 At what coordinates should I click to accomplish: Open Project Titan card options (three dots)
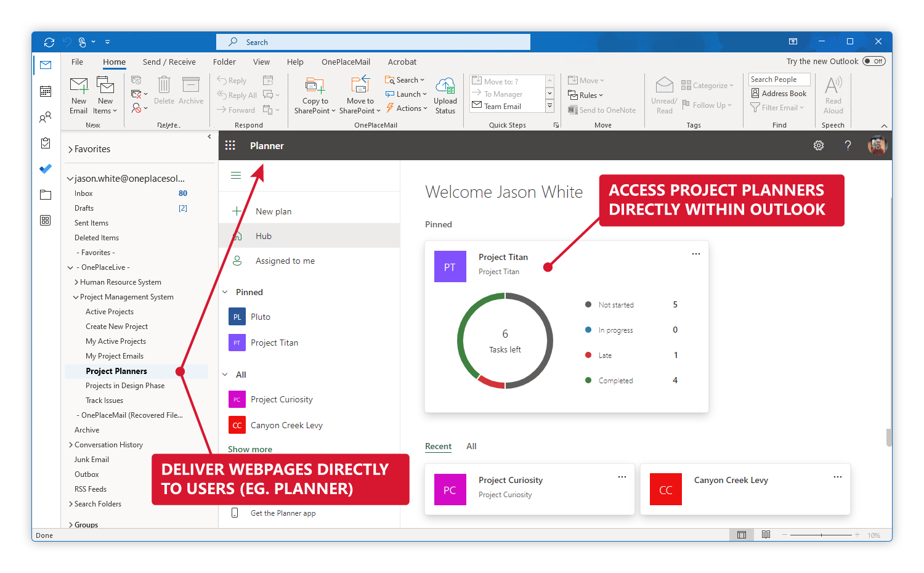(696, 254)
